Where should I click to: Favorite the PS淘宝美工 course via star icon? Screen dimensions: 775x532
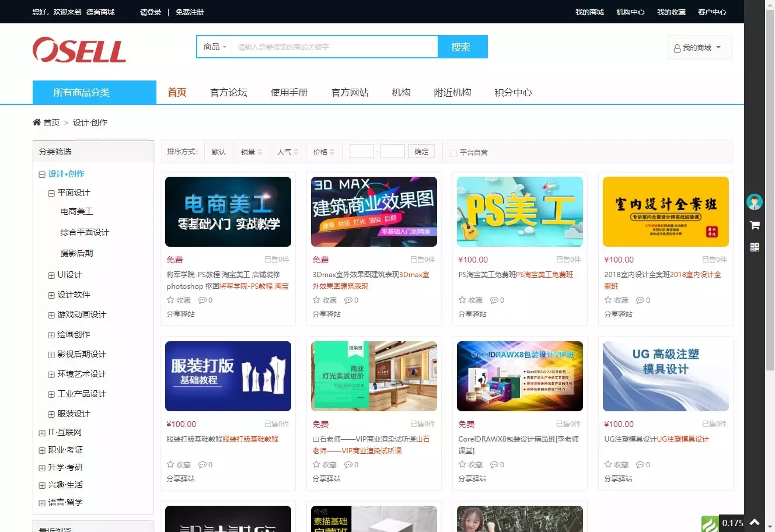(x=462, y=300)
